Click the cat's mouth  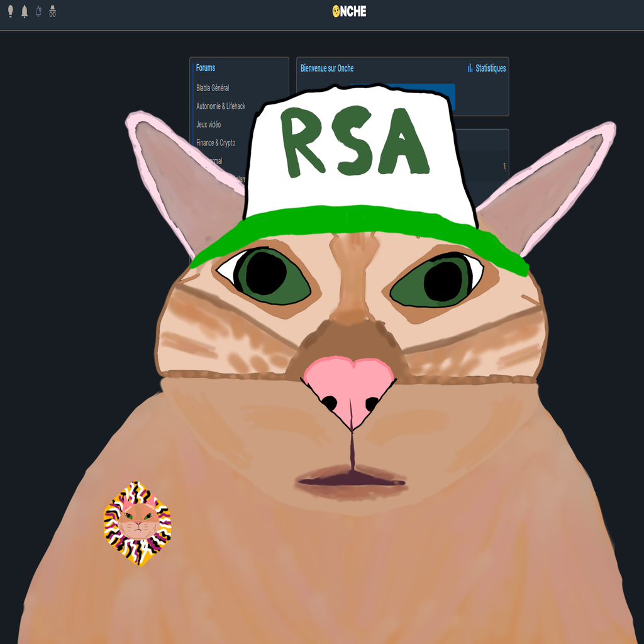point(351,482)
